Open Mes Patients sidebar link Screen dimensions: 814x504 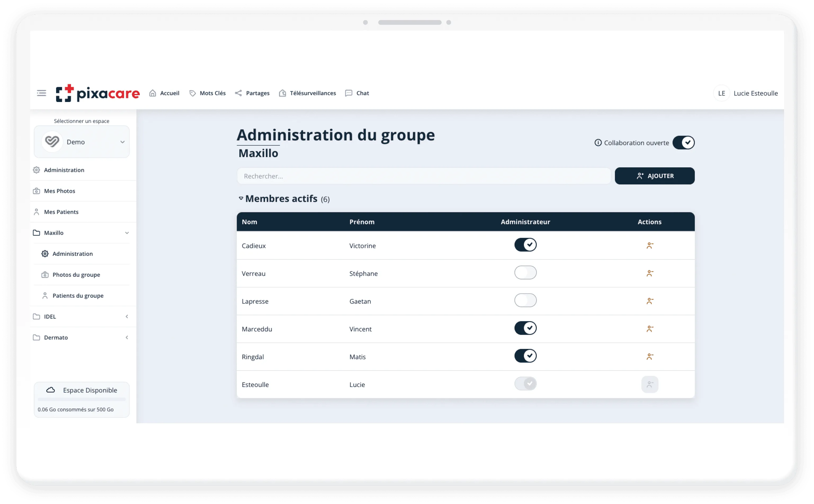83,212
